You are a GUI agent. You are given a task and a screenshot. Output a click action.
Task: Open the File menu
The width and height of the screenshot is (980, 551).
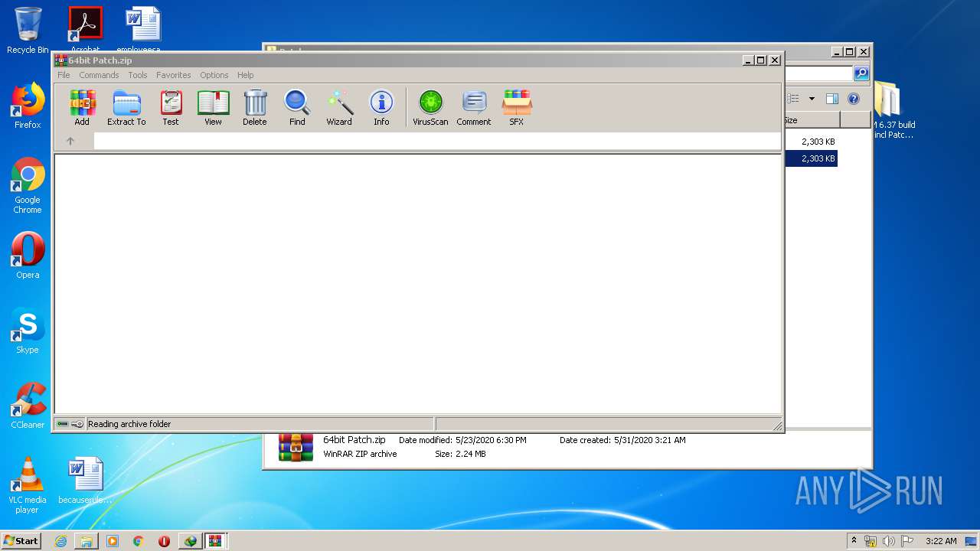click(x=64, y=75)
